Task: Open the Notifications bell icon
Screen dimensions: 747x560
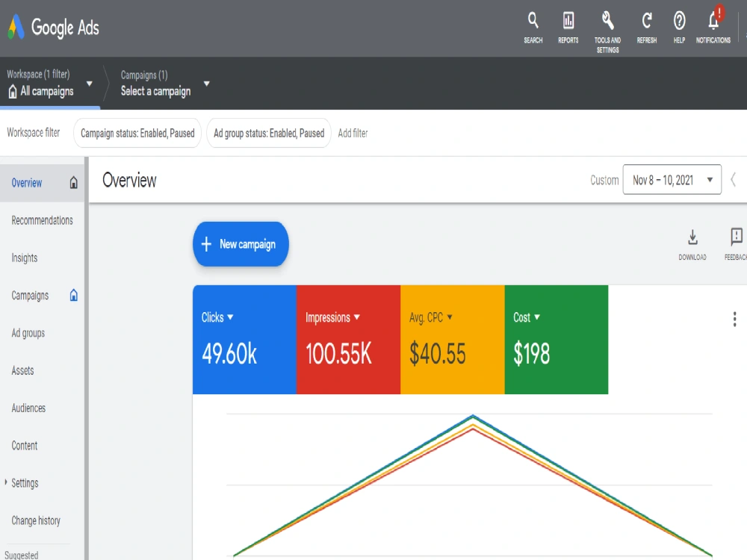Action: tap(713, 20)
